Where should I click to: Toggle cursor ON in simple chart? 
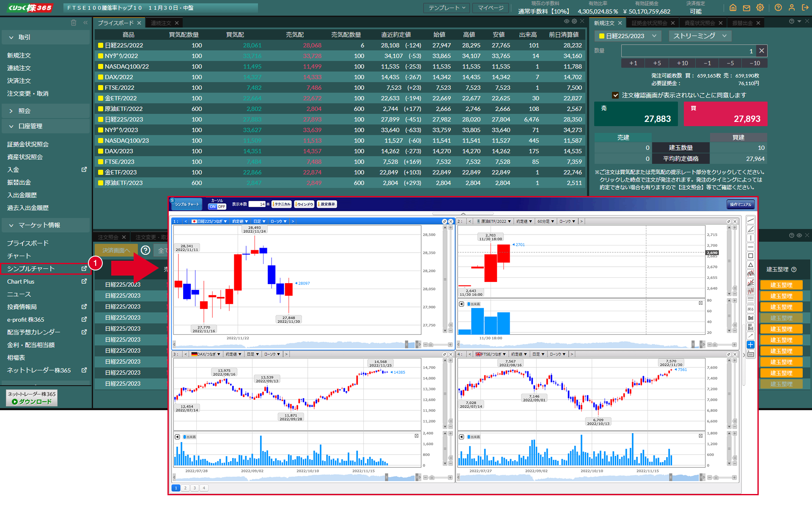tap(213, 207)
